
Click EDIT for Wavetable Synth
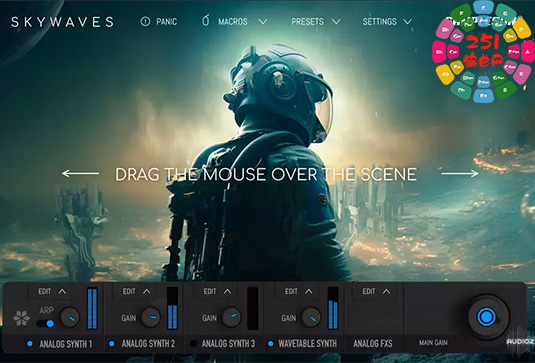[x=291, y=291]
